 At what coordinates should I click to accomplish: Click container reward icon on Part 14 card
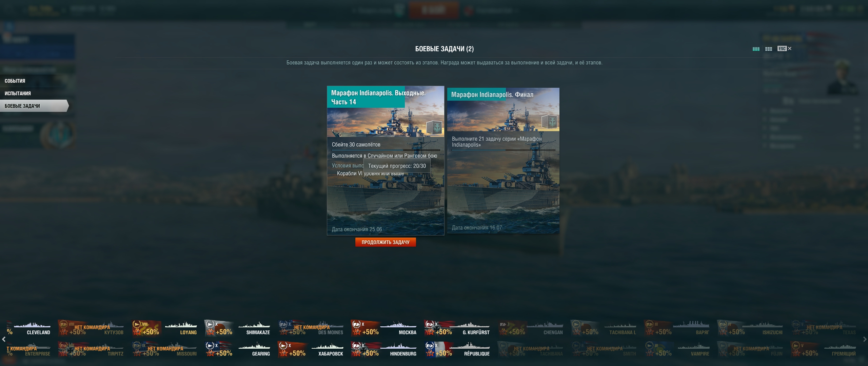pyautogui.click(x=434, y=127)
